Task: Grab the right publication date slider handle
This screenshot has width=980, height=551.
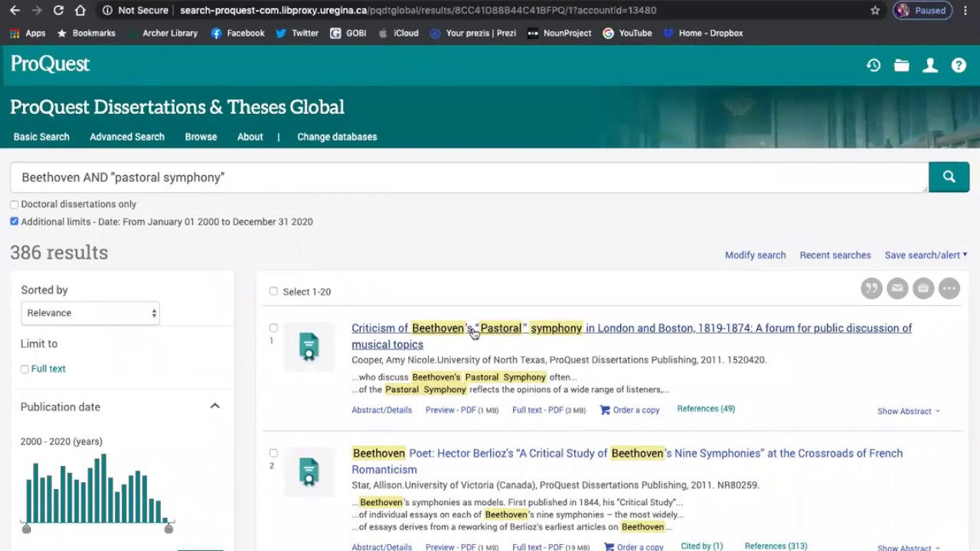Action: (168, 528)
